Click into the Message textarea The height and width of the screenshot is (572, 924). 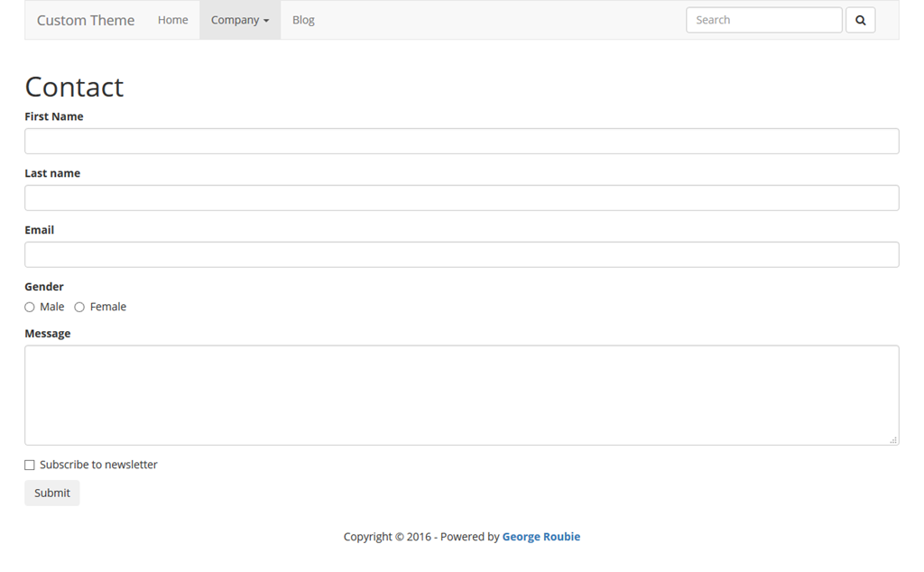462,395
